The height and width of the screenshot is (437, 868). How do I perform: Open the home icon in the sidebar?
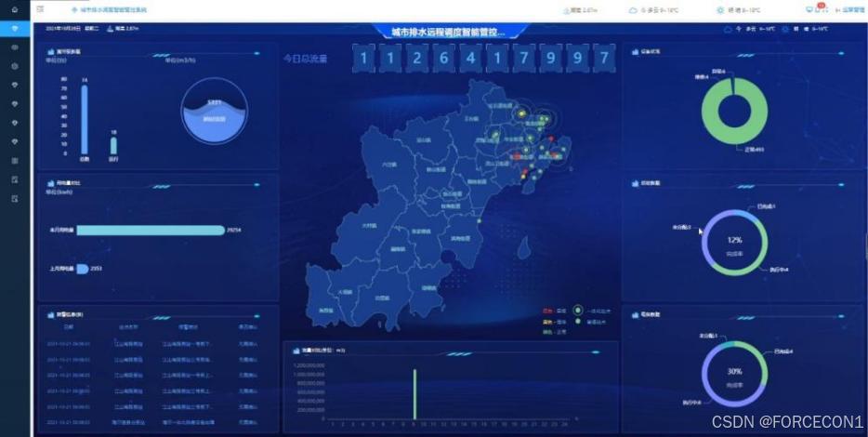(15, 9)
